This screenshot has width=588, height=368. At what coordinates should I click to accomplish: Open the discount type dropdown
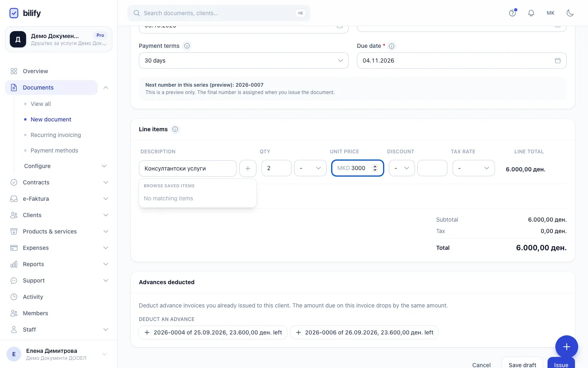click(x=402, y=168)
